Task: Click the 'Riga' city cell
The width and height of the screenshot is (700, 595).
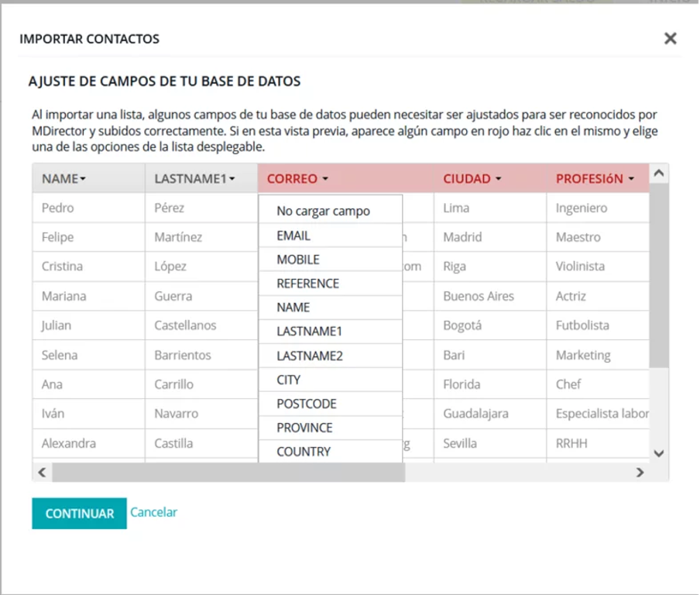Action: 489,267
